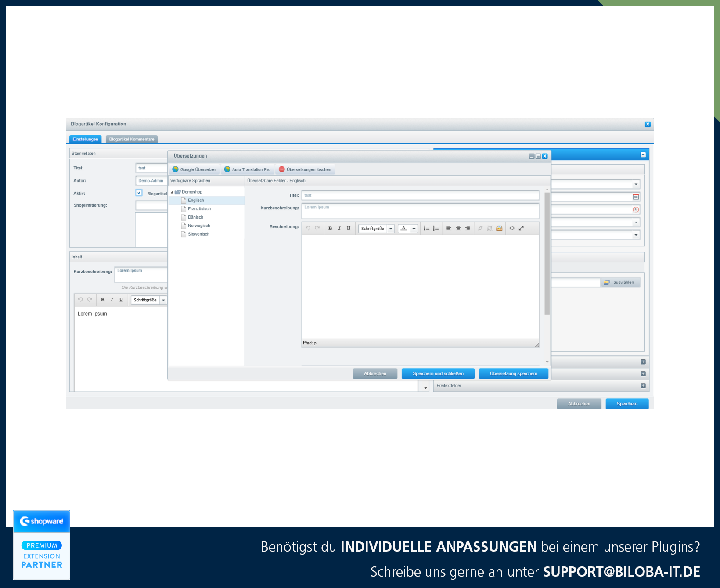This screenshot has height=588, width=720.
Task: Toggle bold in translation Beschreibung editor
Action: (x=330, y=228)
